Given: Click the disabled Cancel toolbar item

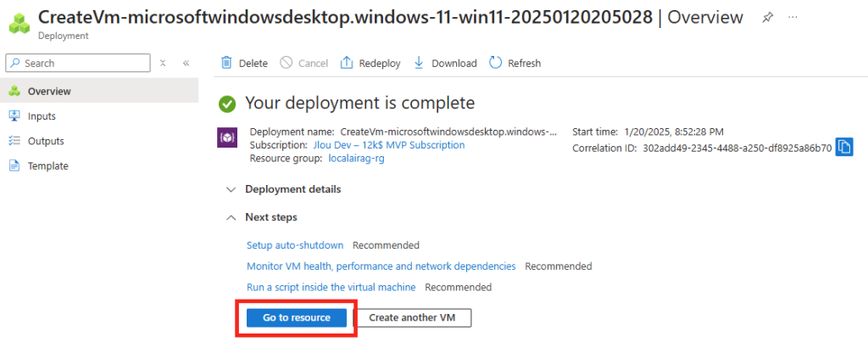Looking at the screenshot, I should (x=304, y=63).
